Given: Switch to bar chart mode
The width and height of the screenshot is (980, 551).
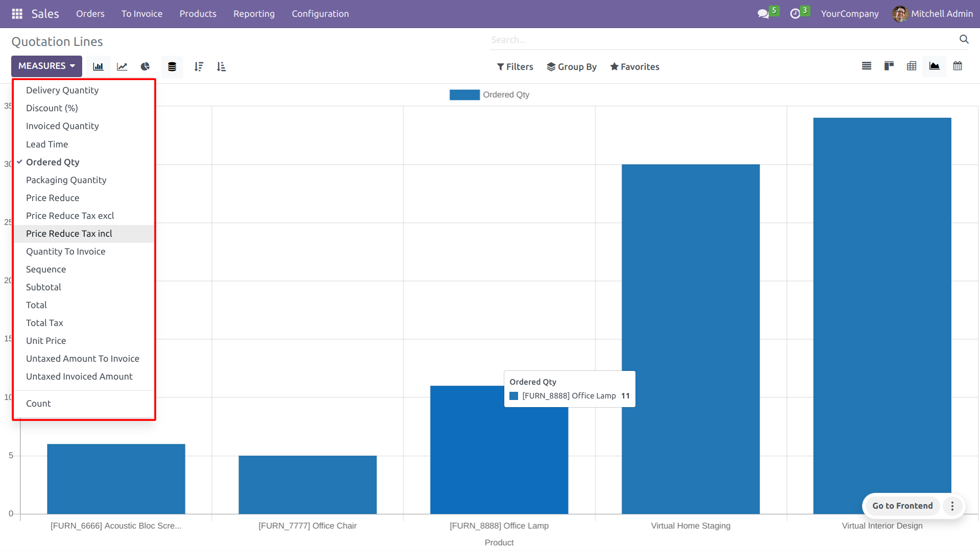Looking at the screenshot, I should [98, 66].
